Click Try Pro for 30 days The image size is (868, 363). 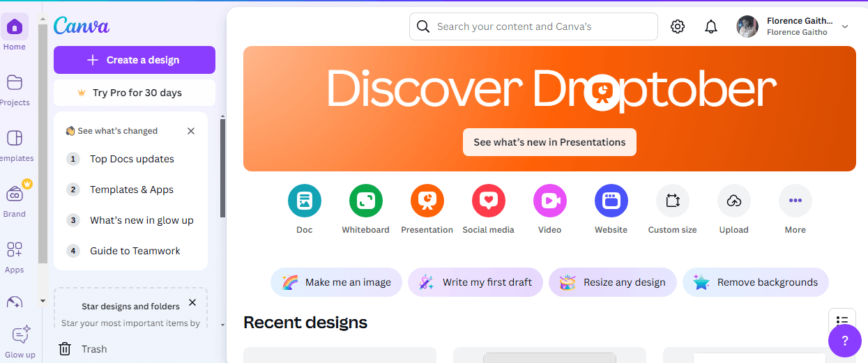pos(135,93)
